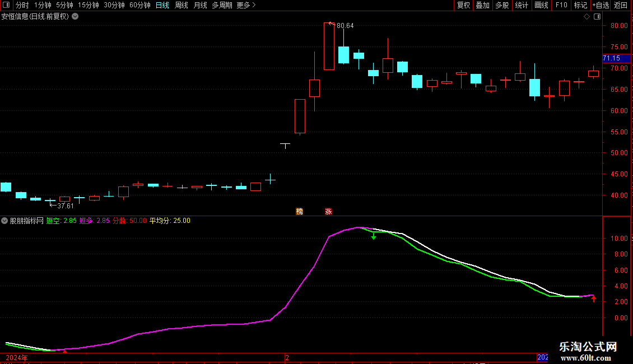The height and width of the screenshot is (364, 633).
Task: Expand the 更多 periods menu
Action: pyautogui.click(x=246, y=5)
